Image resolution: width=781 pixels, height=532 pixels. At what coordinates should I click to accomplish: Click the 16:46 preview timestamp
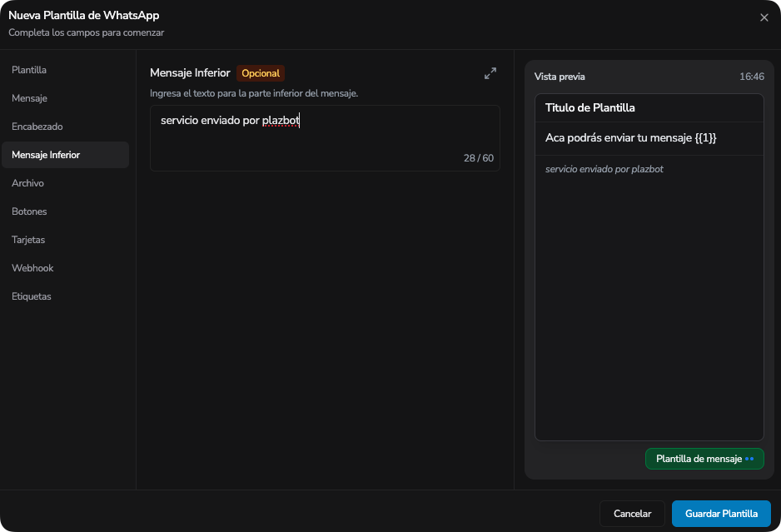coord(752,77)
